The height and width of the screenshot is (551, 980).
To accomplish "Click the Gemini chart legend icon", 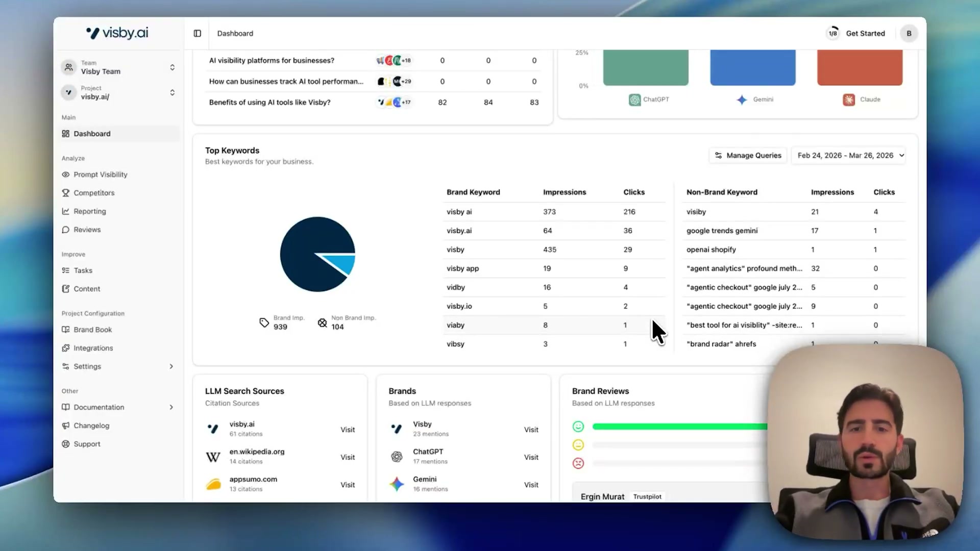I will (742, 99).
